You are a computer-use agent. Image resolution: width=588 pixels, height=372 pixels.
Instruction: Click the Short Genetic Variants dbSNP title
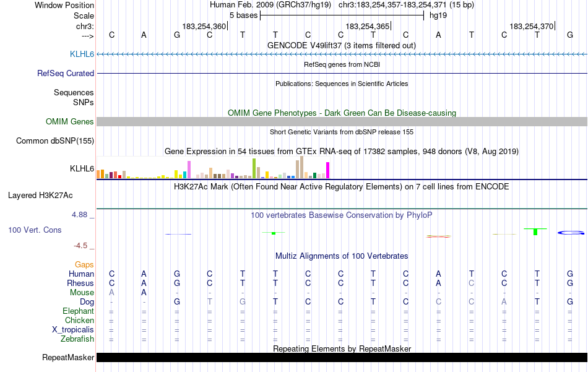coord(342,132)
